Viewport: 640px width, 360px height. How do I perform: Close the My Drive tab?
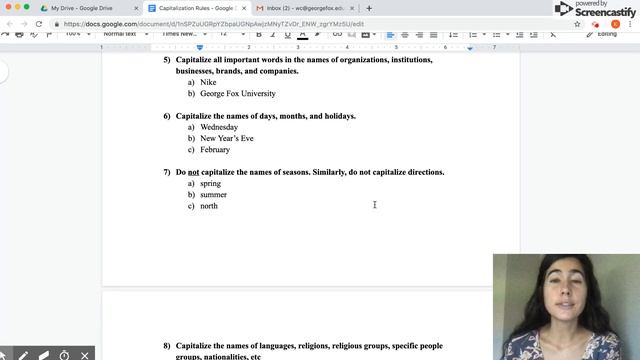(136, 8)
